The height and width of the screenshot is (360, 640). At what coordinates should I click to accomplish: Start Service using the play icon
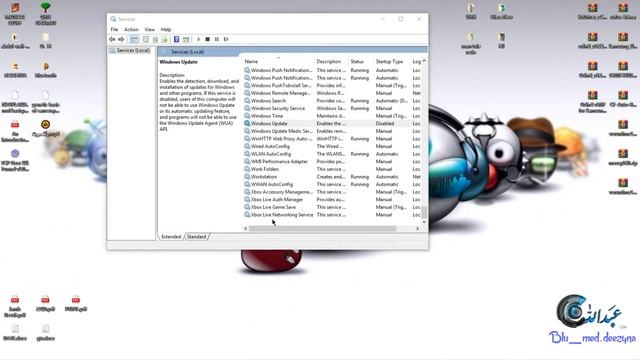198,39
